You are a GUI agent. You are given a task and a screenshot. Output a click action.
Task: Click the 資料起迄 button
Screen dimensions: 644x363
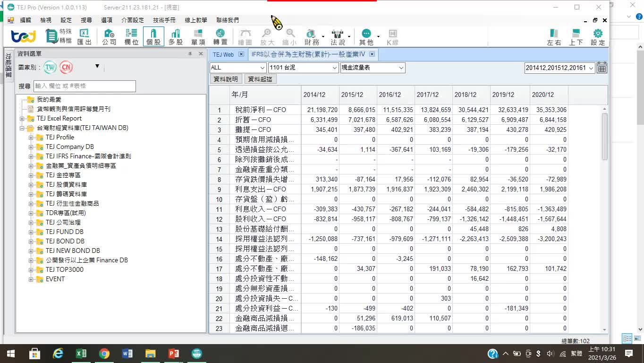tap(260, 79)
